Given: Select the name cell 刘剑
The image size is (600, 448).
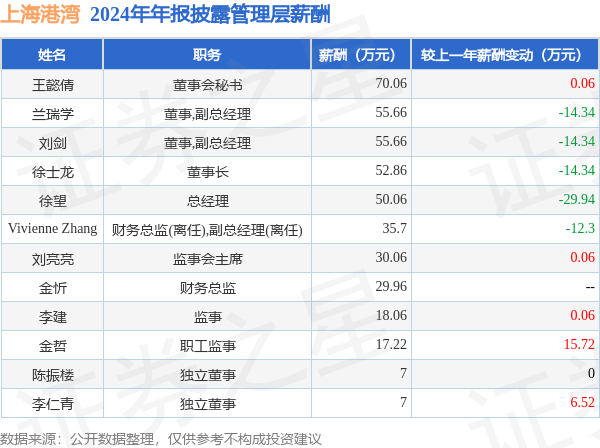Looking at the screenshot, I should pos(53,143).
